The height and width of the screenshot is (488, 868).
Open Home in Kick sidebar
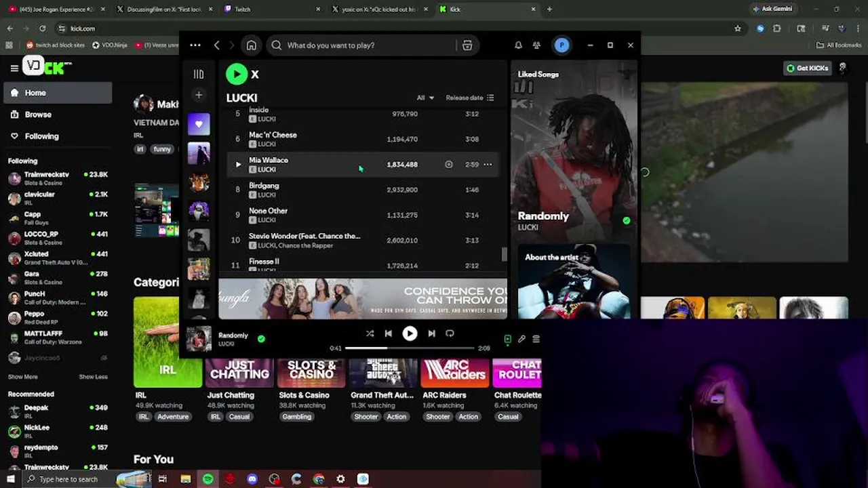click(x=58, y=93)
